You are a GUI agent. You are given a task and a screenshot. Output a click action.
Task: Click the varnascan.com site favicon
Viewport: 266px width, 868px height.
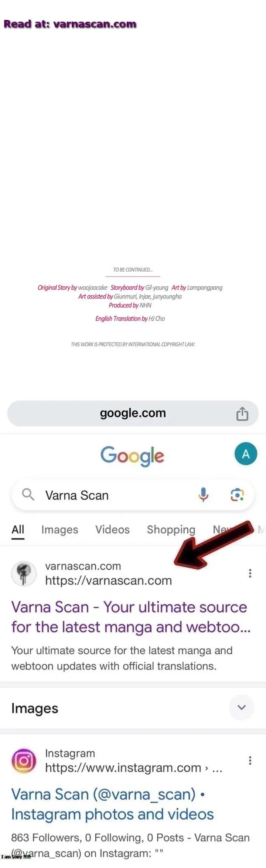(x=24, y=573)
